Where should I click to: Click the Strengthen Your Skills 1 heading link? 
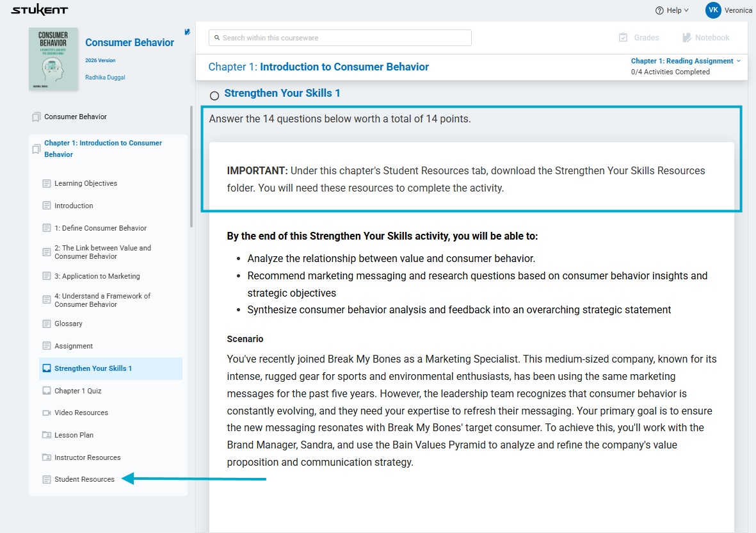282,94
